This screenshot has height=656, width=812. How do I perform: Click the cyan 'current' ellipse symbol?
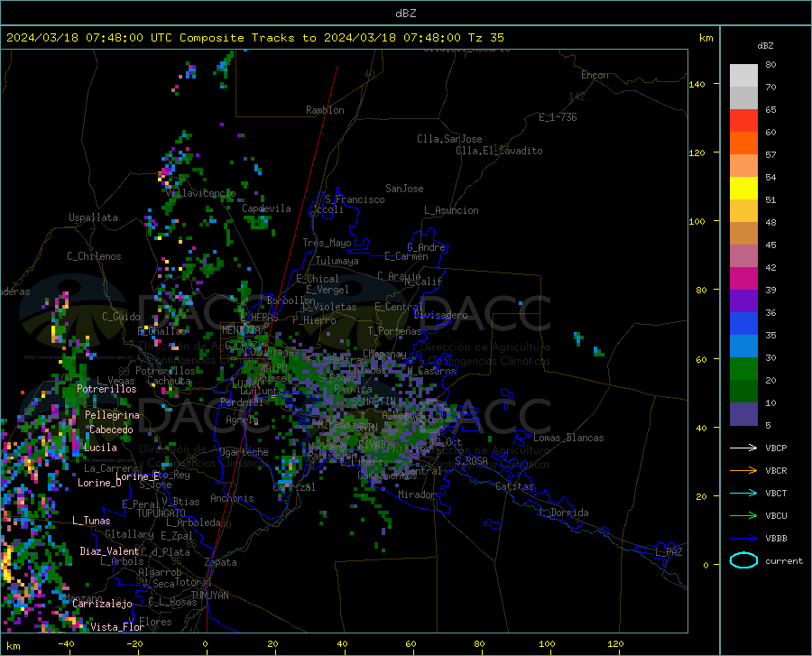pos(743,560)
